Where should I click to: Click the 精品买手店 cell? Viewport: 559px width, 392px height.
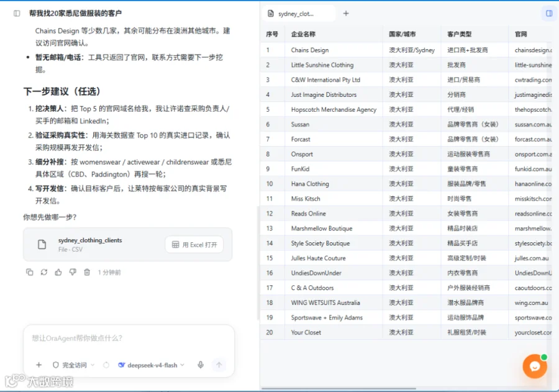pos(475,244)
